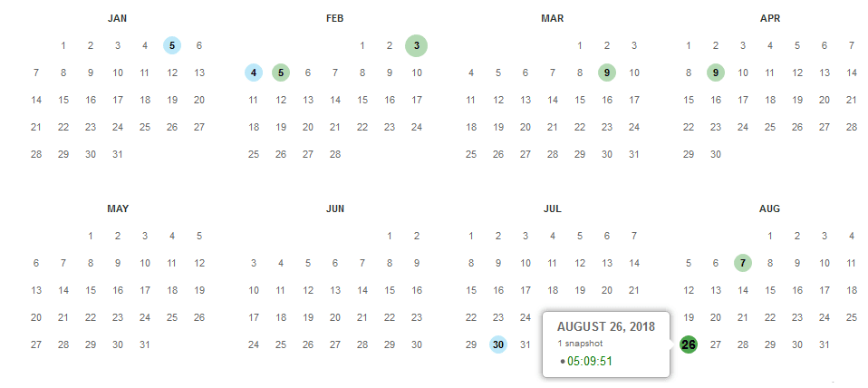Select the blue February 4 snapshot

click(254, 73)
